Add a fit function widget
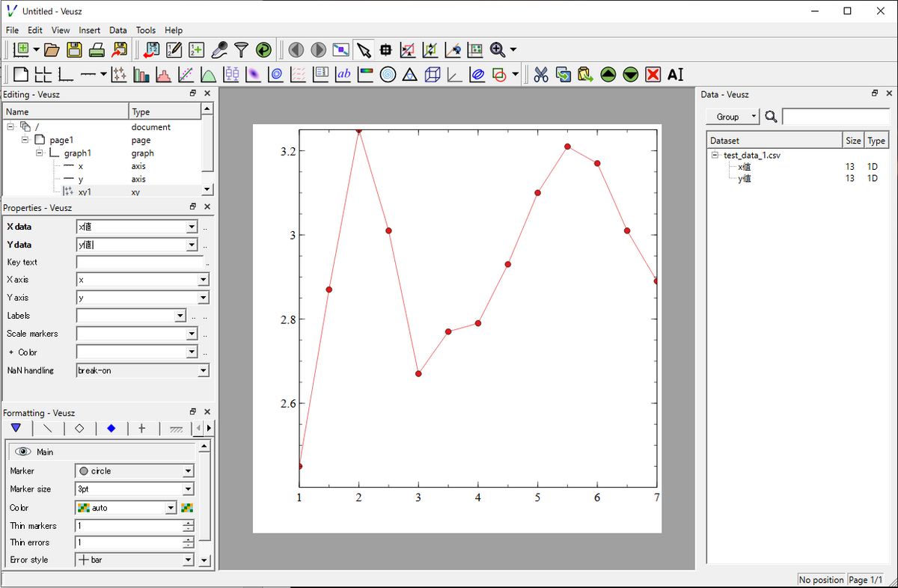The height and width of the screenshot is (588, 898). click(186, 74)
